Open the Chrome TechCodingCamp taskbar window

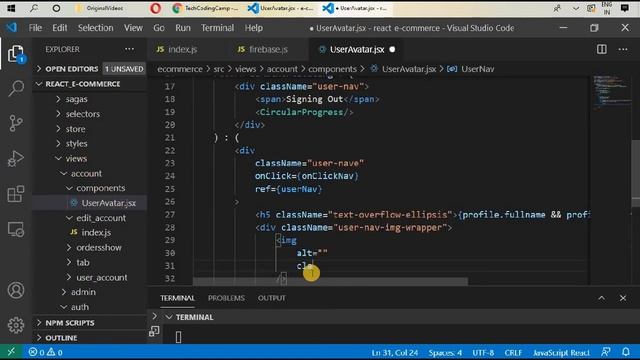click(205, 8)
